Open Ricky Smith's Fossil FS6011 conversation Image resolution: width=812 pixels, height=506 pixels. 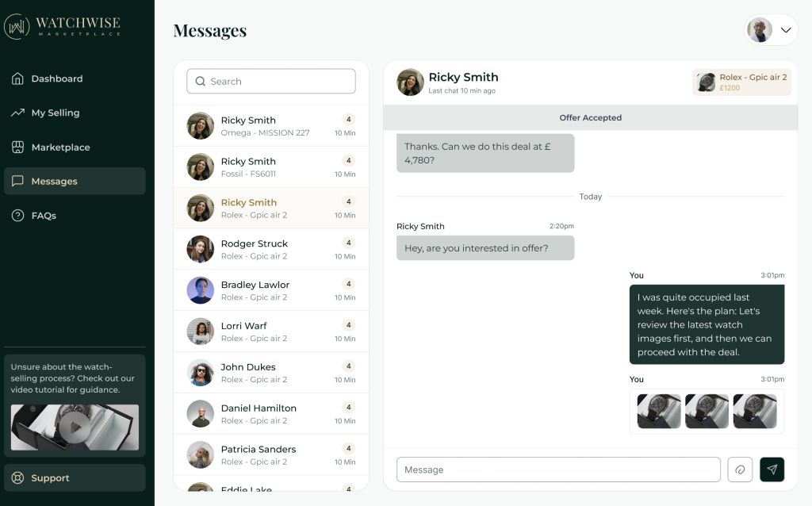click(271, 167)
